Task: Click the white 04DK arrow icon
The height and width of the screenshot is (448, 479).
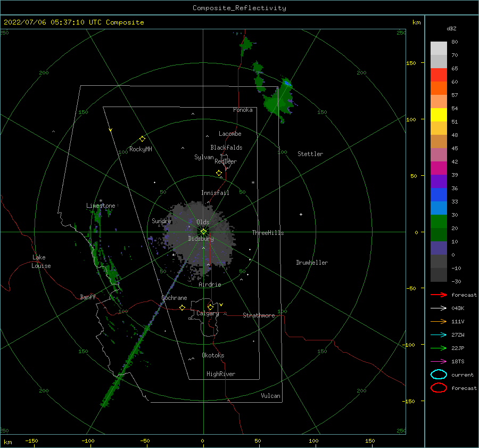Action: [439, 308]
